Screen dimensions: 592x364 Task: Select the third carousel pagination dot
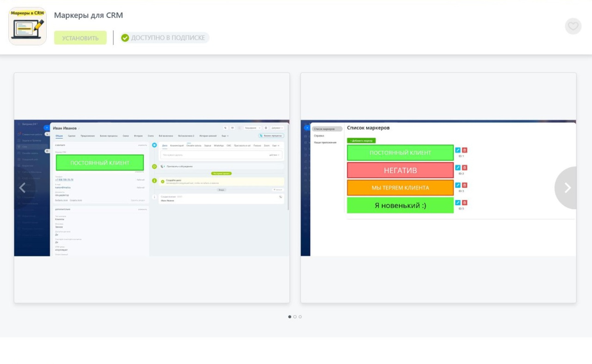tap(300, 317)
